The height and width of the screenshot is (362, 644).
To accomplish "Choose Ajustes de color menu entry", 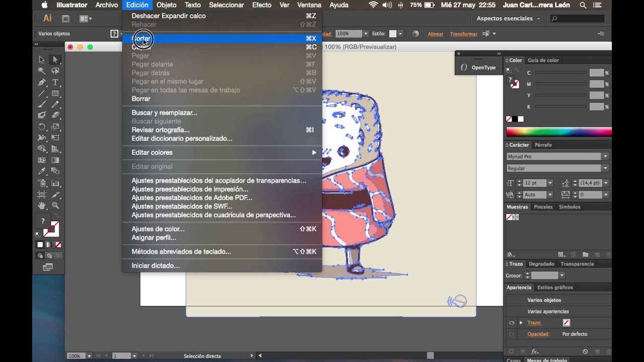I will [x=222, y=229].
